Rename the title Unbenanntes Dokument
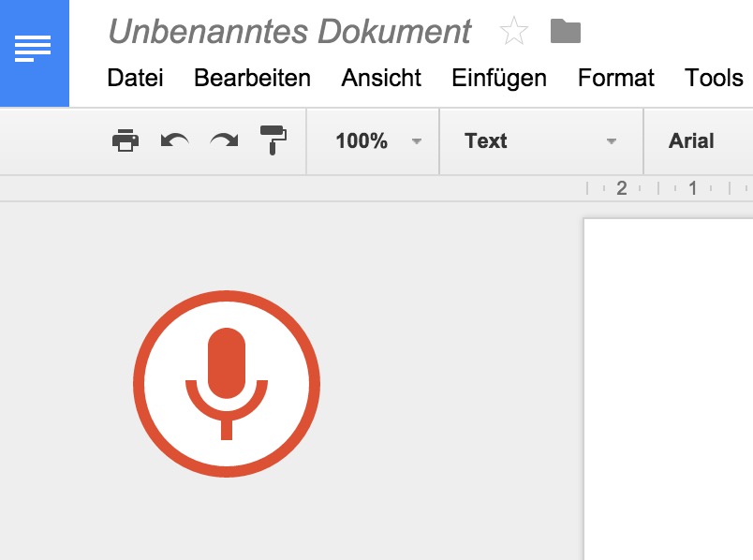The image size is (753, 560). pos(290,32)
